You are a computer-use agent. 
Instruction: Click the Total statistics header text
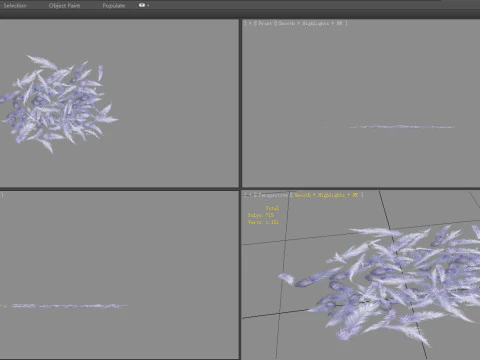pos(272,208)
